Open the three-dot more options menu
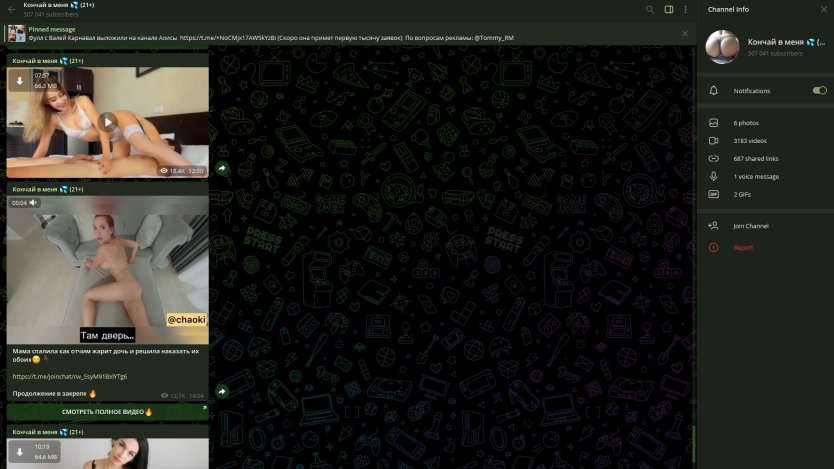This screenshot has height=469, width=834. (685, 10)
